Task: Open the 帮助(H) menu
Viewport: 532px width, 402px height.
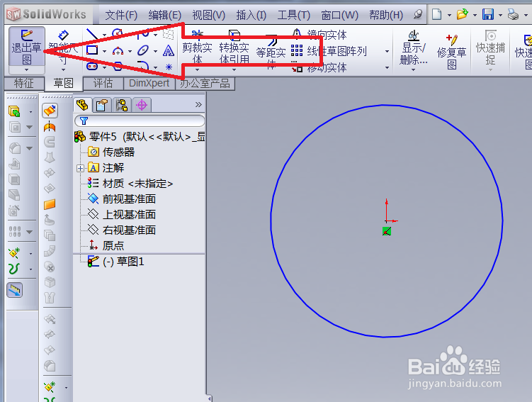Action: coord(386,15)
